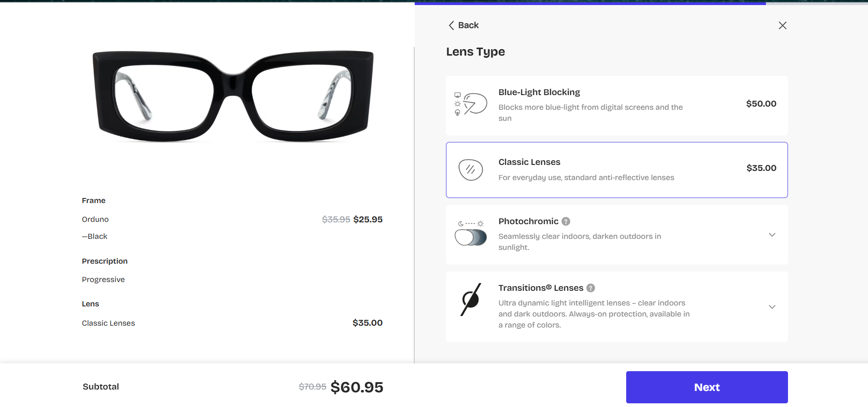Click the Blue-Light Blocking lens icon

(470, 104)
